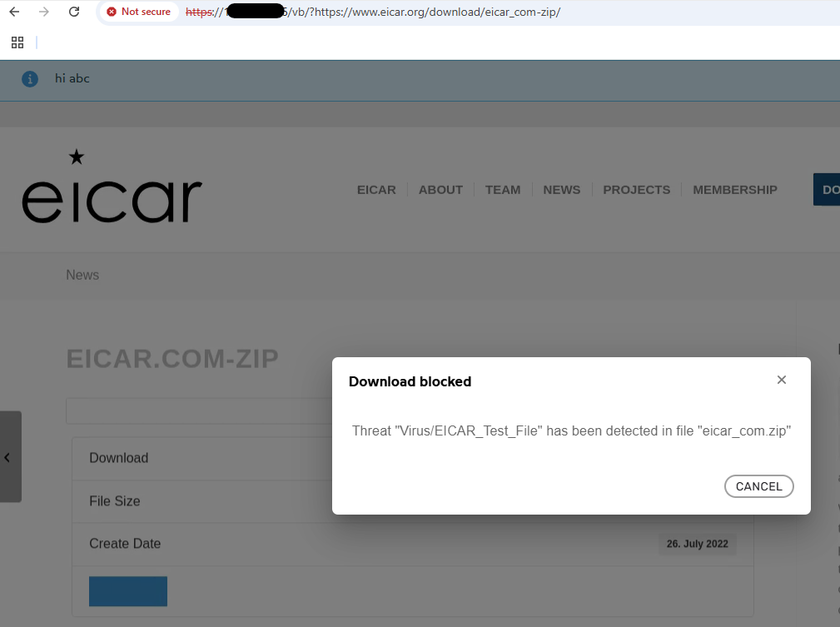Click the blue download button below Create Date
This screenshot has width=840, height=627.
click(x=128, y=591)
